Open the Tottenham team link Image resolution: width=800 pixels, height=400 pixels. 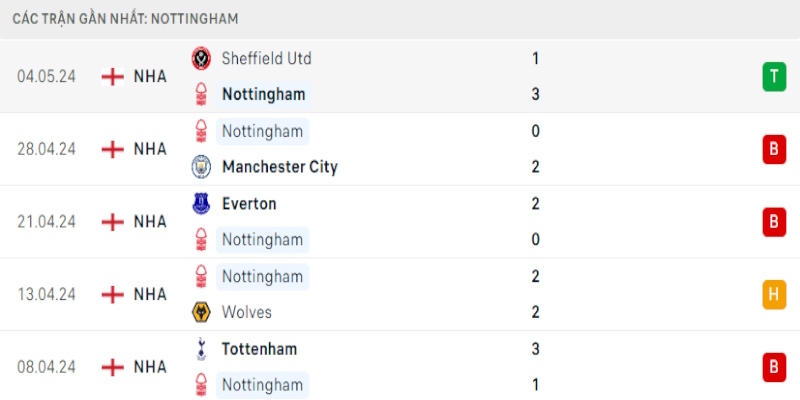click(259, 349)
